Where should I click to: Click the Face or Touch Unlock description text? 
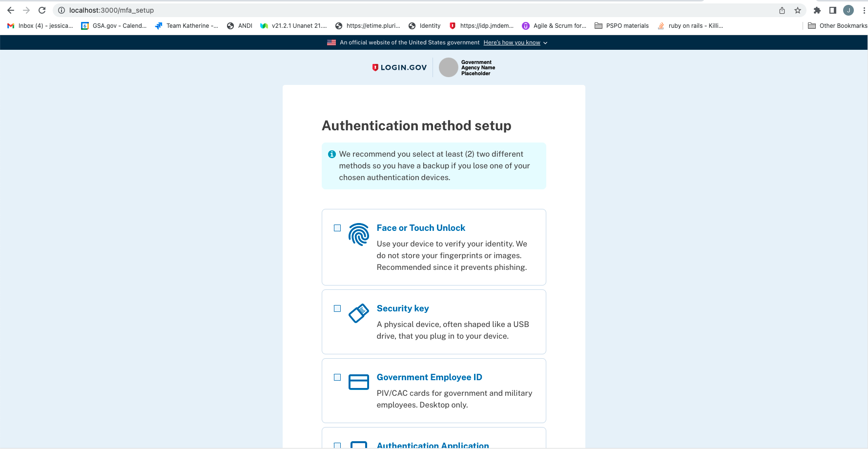452,256
